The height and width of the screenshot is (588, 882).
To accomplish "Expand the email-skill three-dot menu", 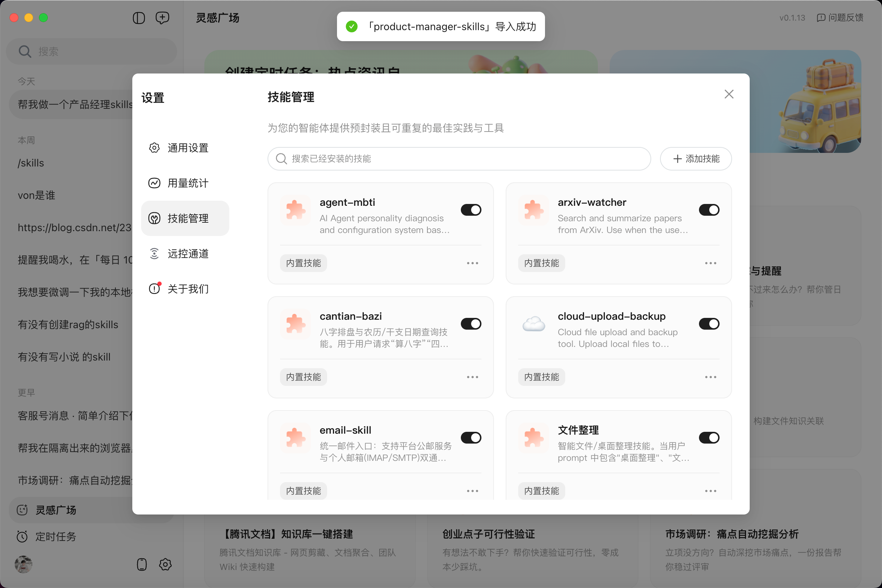I will (472, 491).
